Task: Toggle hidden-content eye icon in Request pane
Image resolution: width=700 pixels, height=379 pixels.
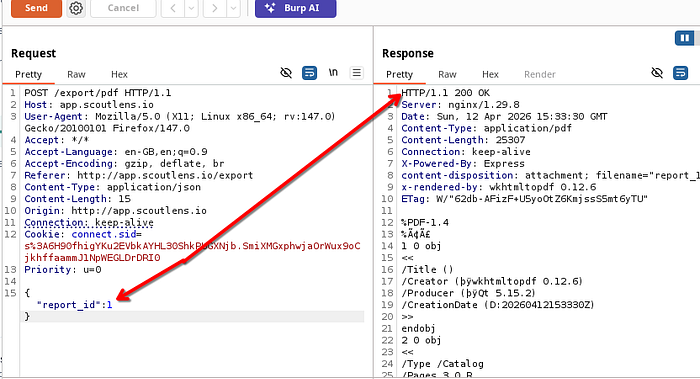Action: (x=286, y=73)
